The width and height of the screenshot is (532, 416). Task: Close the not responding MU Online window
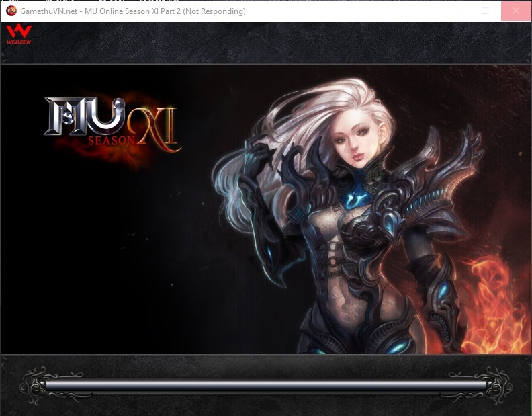(516, 11)
